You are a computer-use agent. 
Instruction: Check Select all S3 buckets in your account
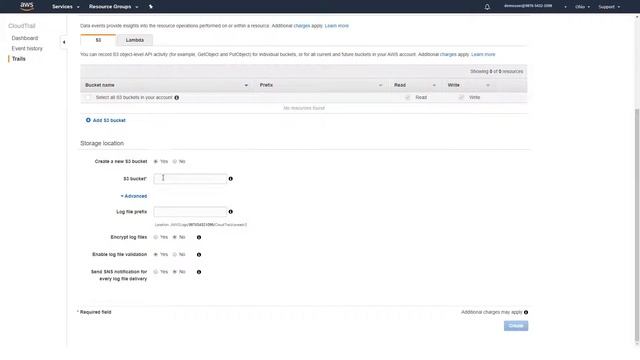coord(88,98)
